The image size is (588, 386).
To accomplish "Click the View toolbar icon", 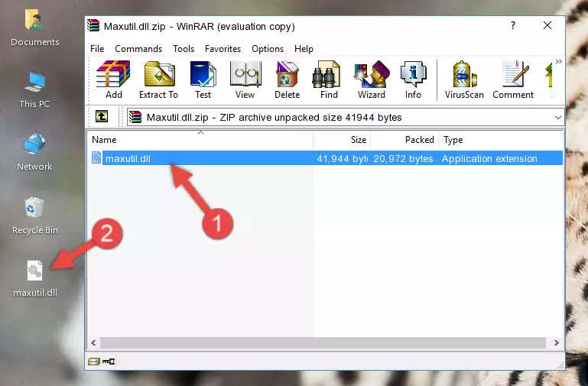I will 245,79.
